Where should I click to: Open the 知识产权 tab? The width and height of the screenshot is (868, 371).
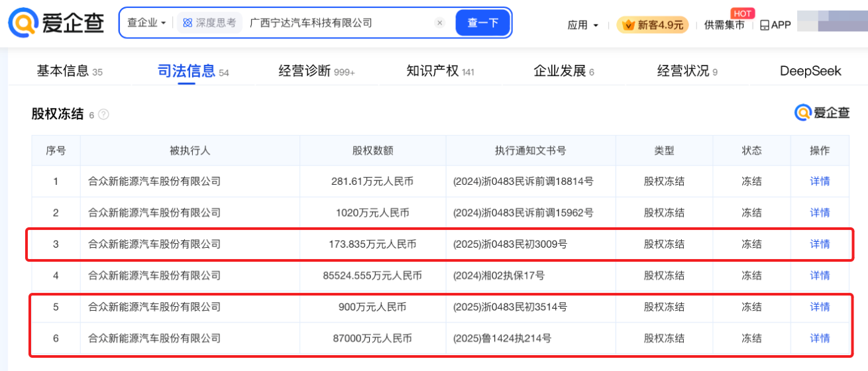point(433,71)
